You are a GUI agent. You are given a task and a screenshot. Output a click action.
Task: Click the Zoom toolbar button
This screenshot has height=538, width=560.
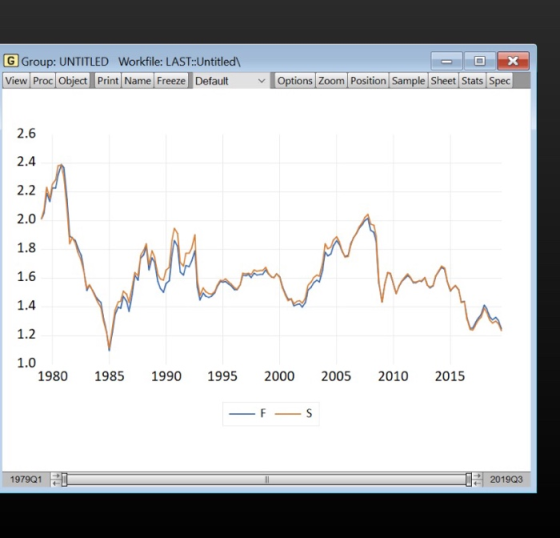331,81
